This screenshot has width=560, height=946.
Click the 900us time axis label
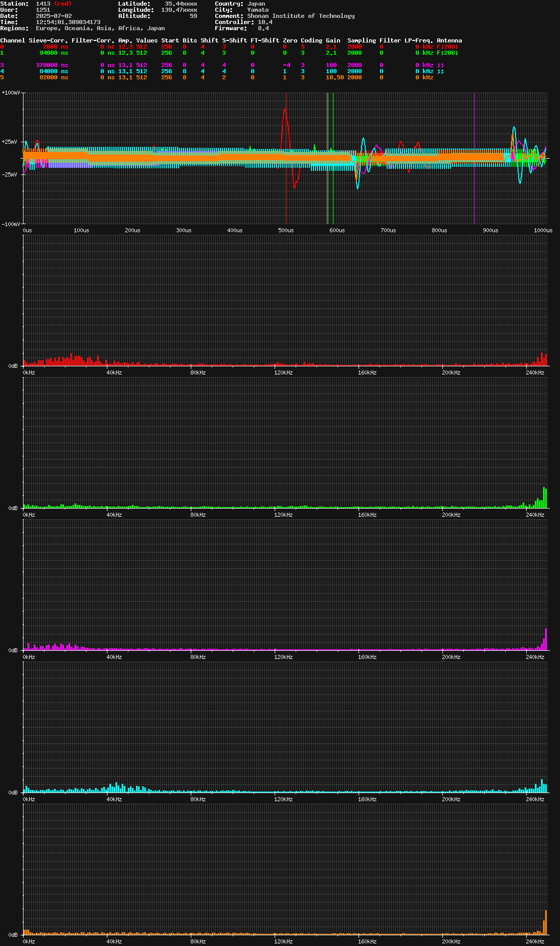coord(490,230)
